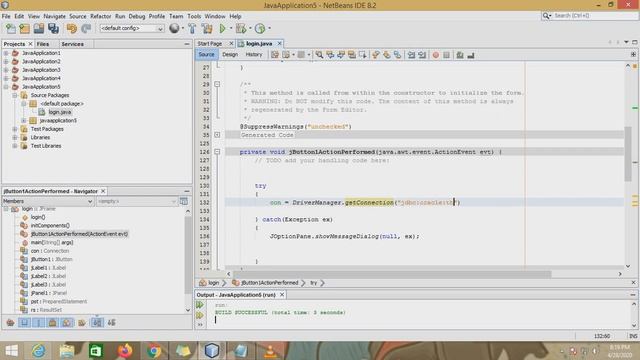The image size is (640, 360).
Task: Click the Profile Project toolbar icon
Action: click(x=260, y=28)
